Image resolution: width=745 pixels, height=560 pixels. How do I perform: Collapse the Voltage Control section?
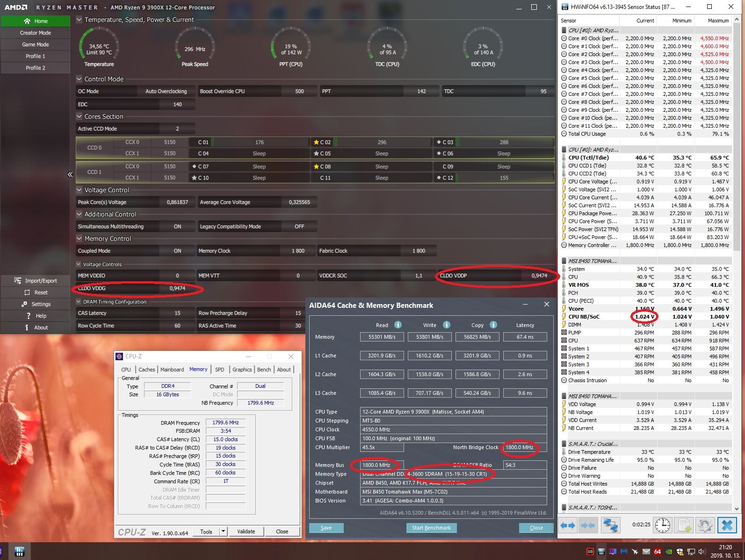(x=79, y=190)
